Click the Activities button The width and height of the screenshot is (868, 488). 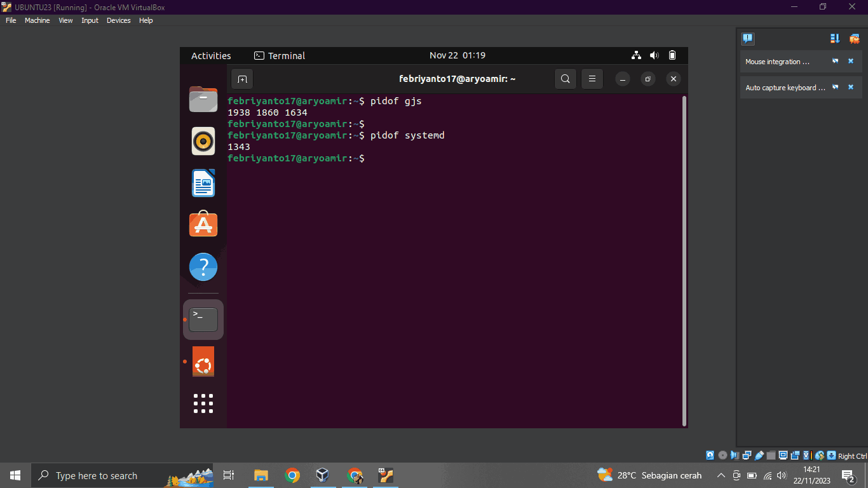coord(211,56)
